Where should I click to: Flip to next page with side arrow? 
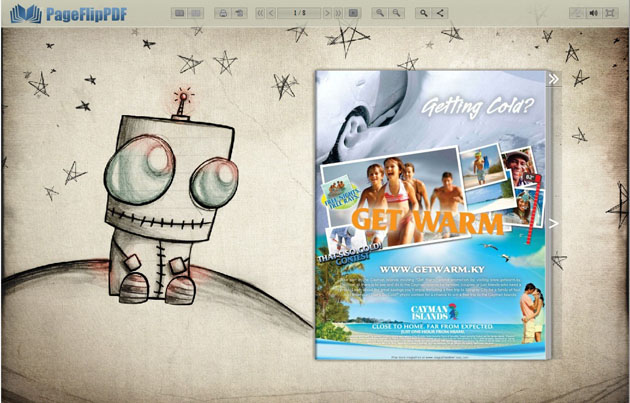[x=554, y=224]
